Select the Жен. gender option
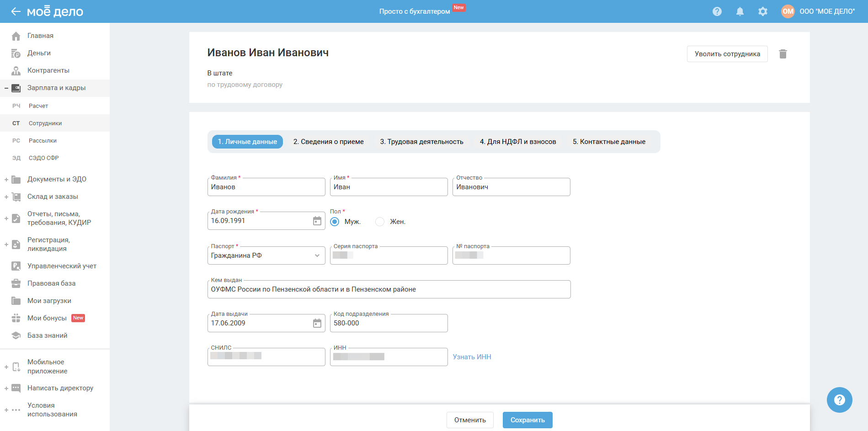The height and width of the screenshot is (431, 868). 380,222
